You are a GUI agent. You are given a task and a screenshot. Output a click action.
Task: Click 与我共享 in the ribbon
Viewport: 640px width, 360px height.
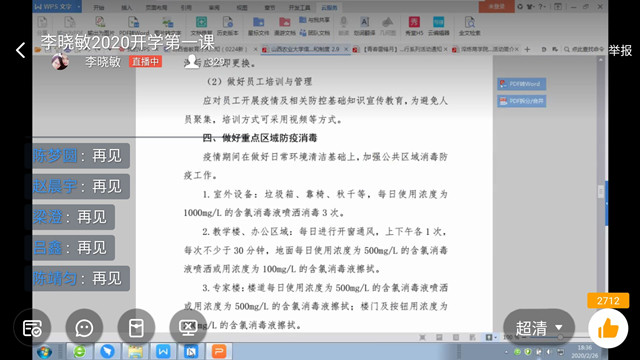(315, 20)
